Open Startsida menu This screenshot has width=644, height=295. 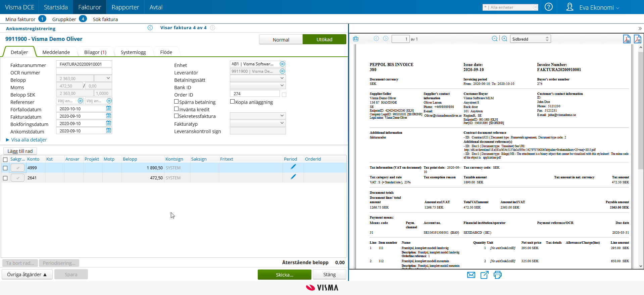point(56,7)
